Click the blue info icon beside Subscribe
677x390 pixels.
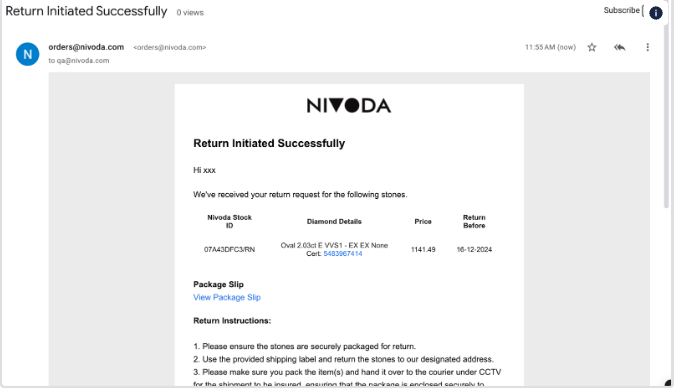(x=655, y=13)
